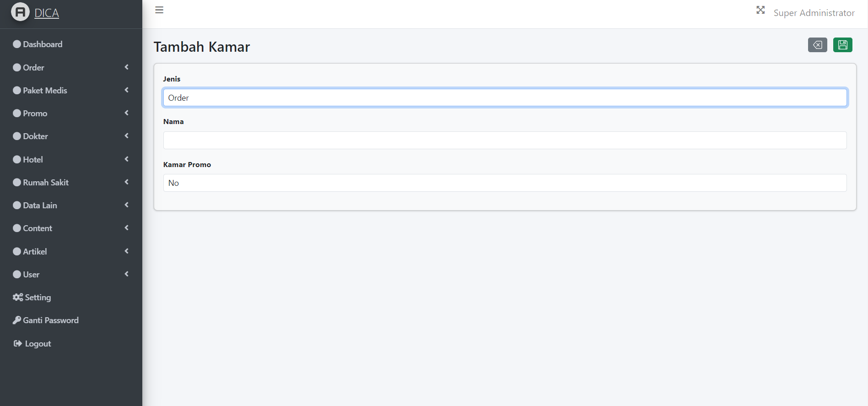Viewport: 868px width, 406px height.
Task: Click the DICA brand link
Action: [x=47, y=13]
